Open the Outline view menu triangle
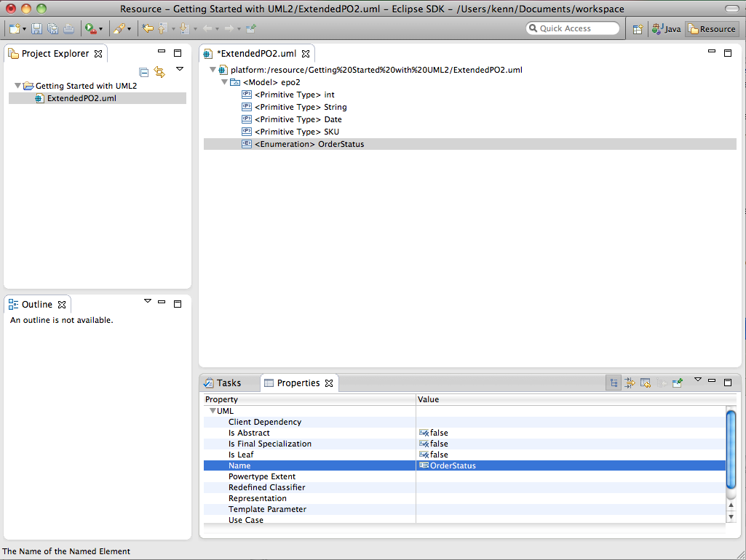The image size is (746, 560). tap(148, 301)
